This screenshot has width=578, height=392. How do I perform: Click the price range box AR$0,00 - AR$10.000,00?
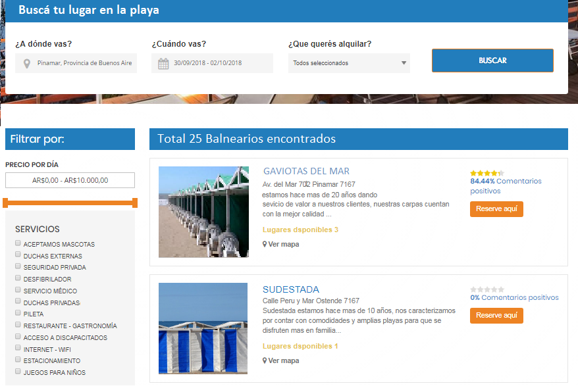[x=70, y=180]
